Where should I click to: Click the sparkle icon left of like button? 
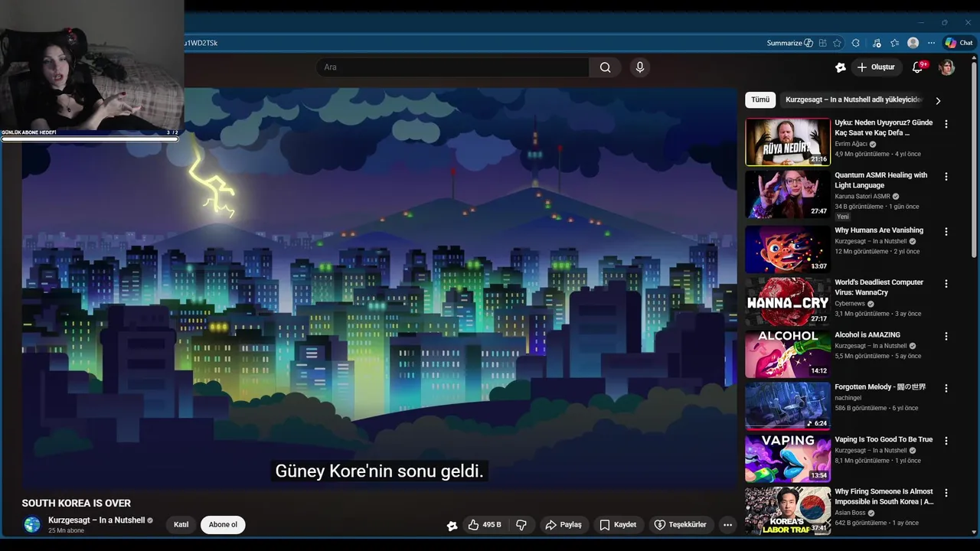pos(452,525)
